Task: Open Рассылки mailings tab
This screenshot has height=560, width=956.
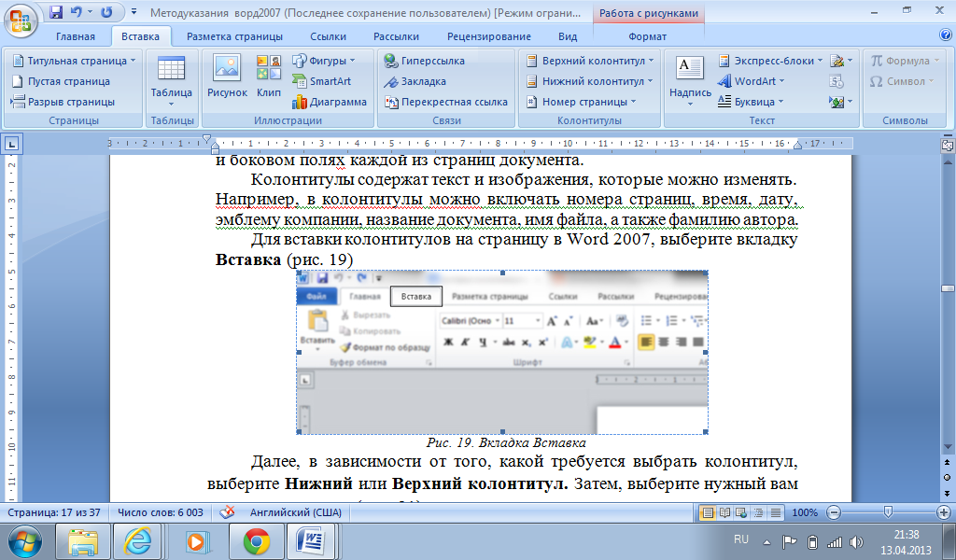Action: pos(396,36)
